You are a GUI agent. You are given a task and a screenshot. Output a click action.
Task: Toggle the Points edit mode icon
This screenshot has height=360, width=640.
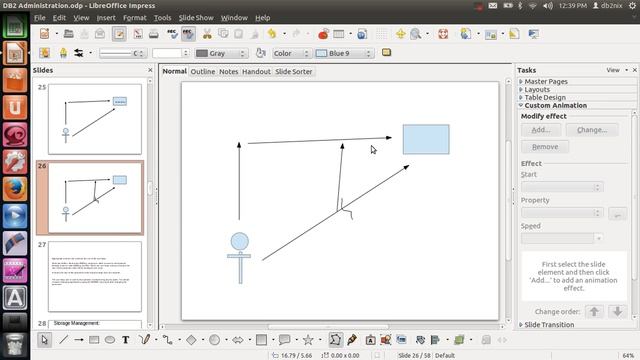336,340
